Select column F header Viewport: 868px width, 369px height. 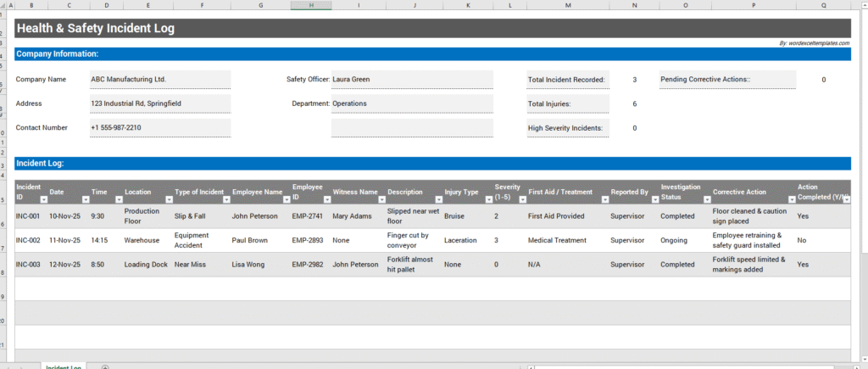pyautogui.click(x=202, y=5)
